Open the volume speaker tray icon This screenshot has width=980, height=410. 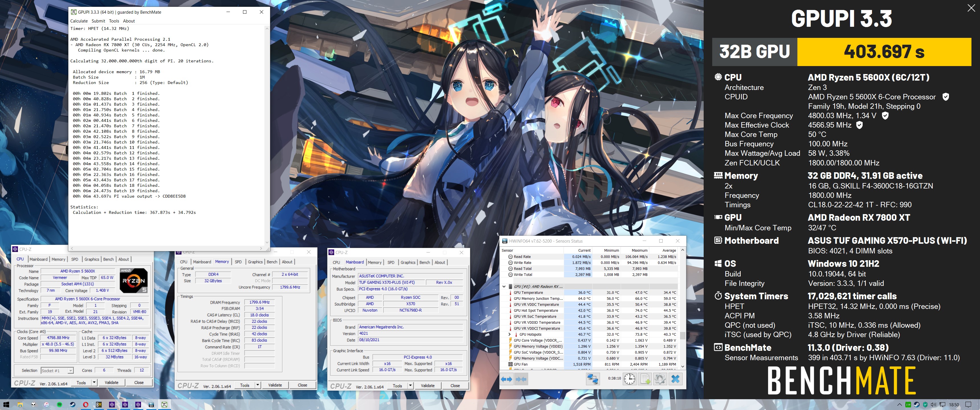pyautogui.click(x=934, y=405)
